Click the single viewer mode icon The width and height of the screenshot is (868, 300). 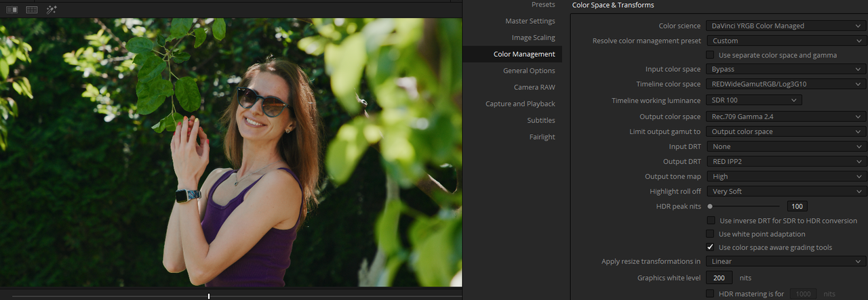tap(12, 9)
